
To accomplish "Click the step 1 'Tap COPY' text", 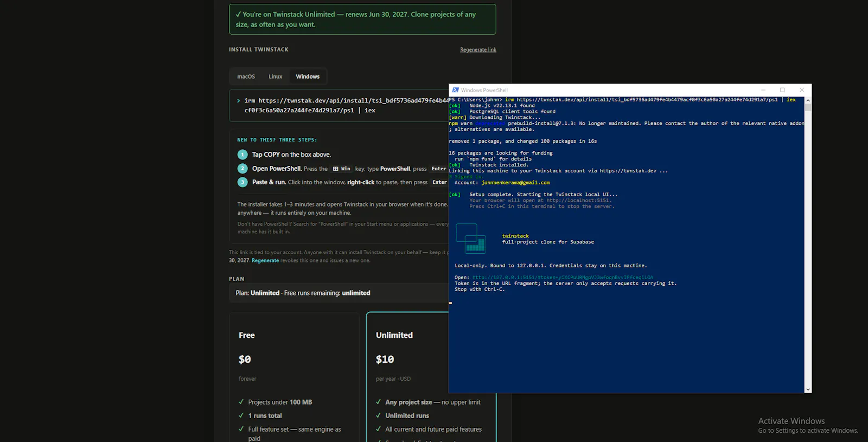I will 291,155.
